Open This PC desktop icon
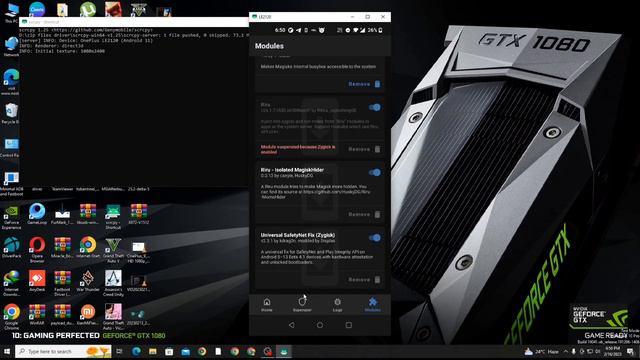This screenshot has width=640, height=360. 11,13
